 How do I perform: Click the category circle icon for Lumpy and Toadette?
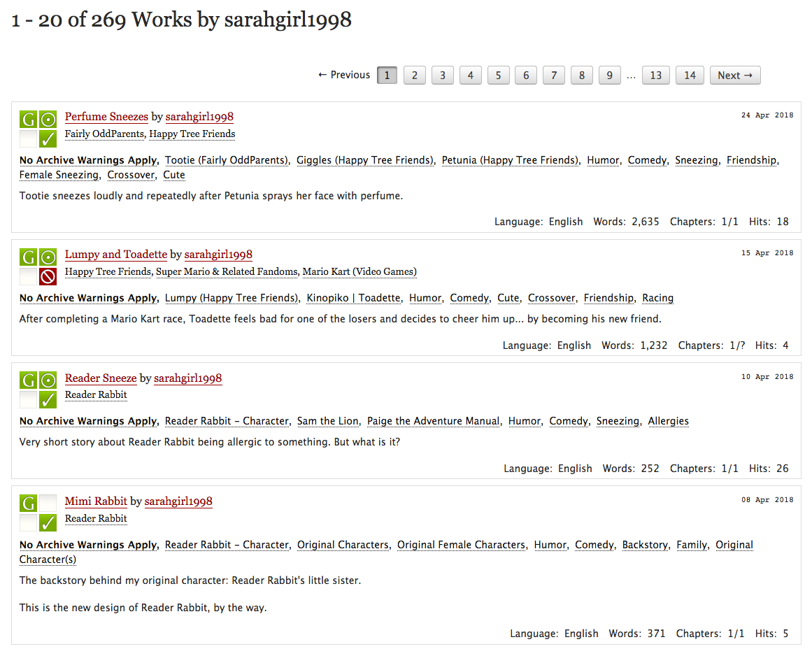48,257
